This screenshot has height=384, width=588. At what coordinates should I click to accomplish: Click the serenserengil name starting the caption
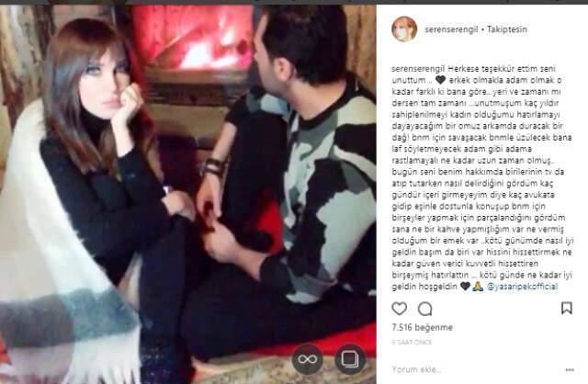pyautogui.click(x=418, y=69)
